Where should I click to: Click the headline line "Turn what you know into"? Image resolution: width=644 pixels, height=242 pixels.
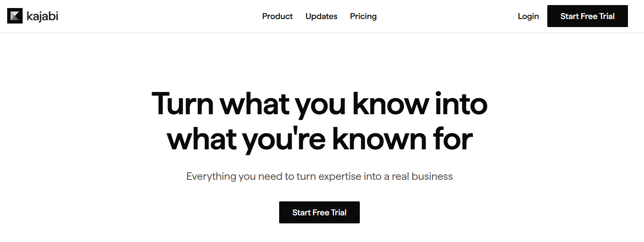click(x=319, y=104)
